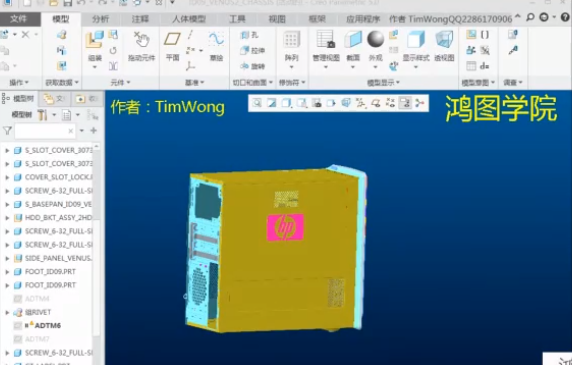
Task: Switch to the 视图 tab
Action: (277, 19)
